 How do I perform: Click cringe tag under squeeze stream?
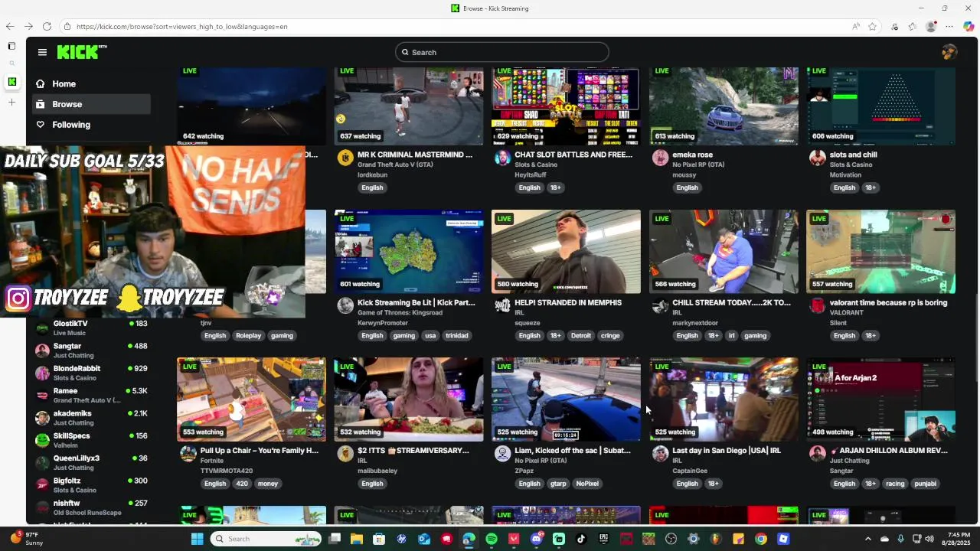click(610, 335)
